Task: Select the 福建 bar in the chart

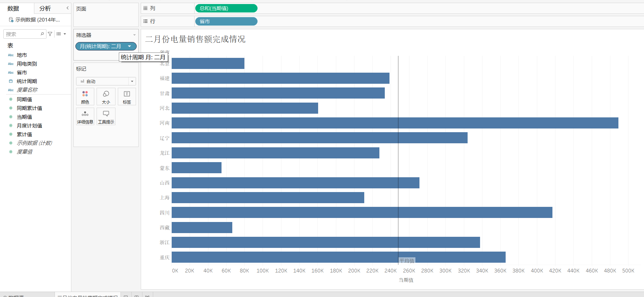Action: coord(280,78)
